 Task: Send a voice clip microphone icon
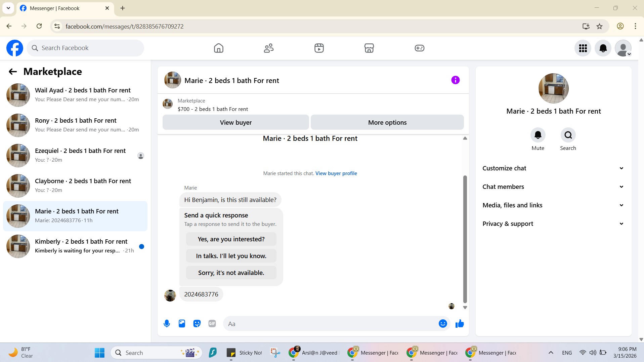(167, 324)
